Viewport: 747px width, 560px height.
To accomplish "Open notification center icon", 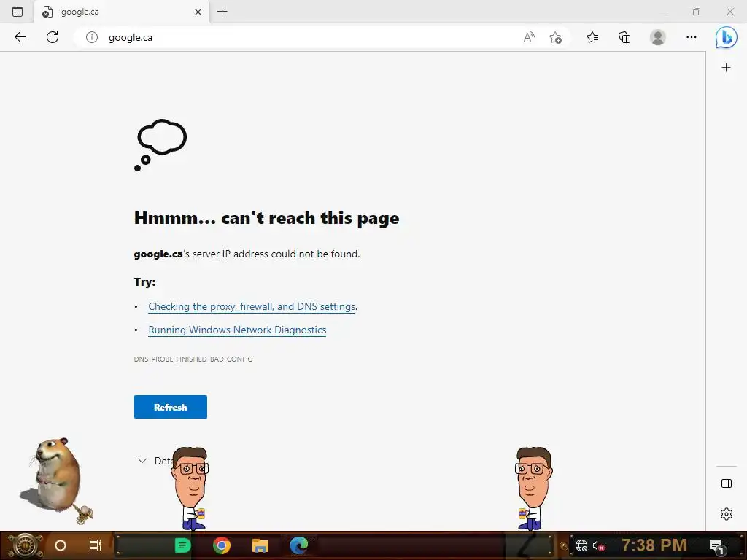I will click(717, 546).
